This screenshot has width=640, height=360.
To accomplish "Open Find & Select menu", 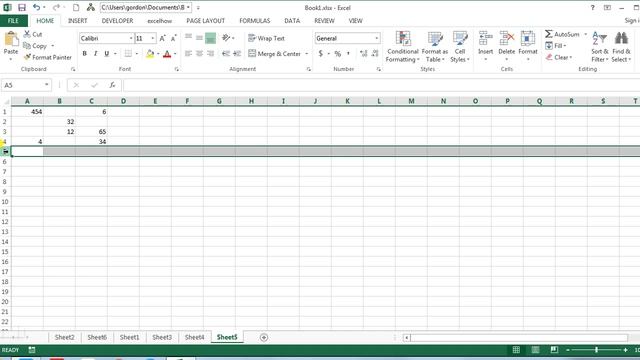I will pos(621,47).
